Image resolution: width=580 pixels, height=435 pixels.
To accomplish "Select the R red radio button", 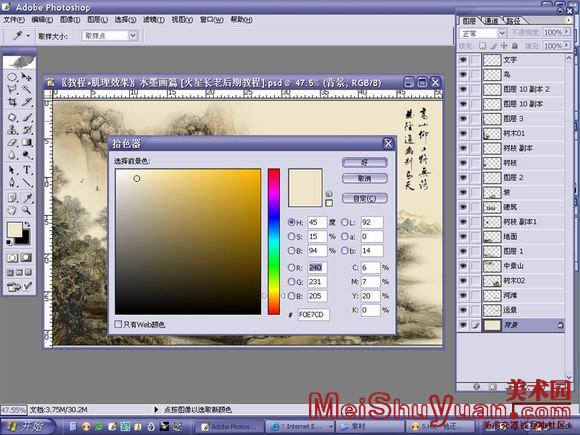I will [x=291, y=267].
